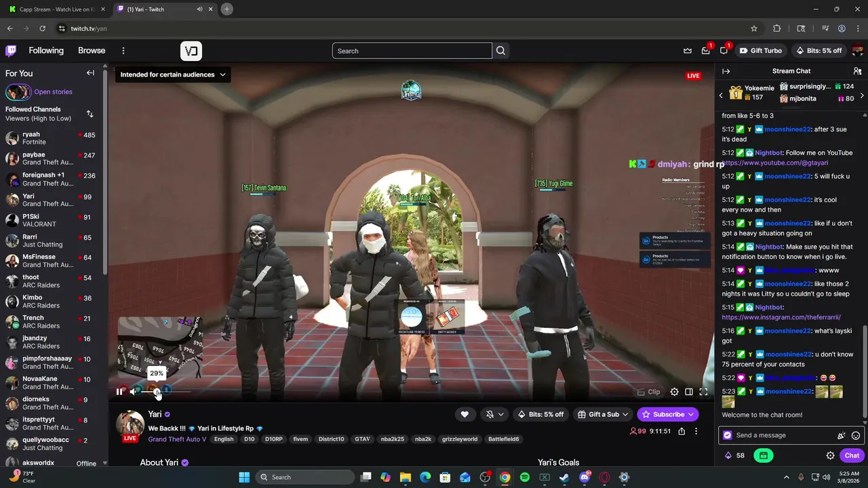Open chat settings gear
Image resolution: width=868 pixels, height=488 pixels.
coord(830,455)
